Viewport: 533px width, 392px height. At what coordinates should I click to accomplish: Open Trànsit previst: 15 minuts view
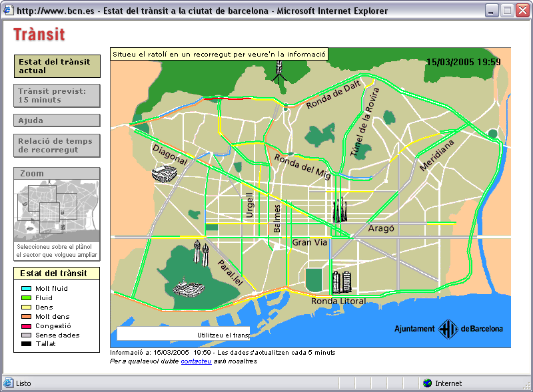pyautogui.click(x=57, y=96)
